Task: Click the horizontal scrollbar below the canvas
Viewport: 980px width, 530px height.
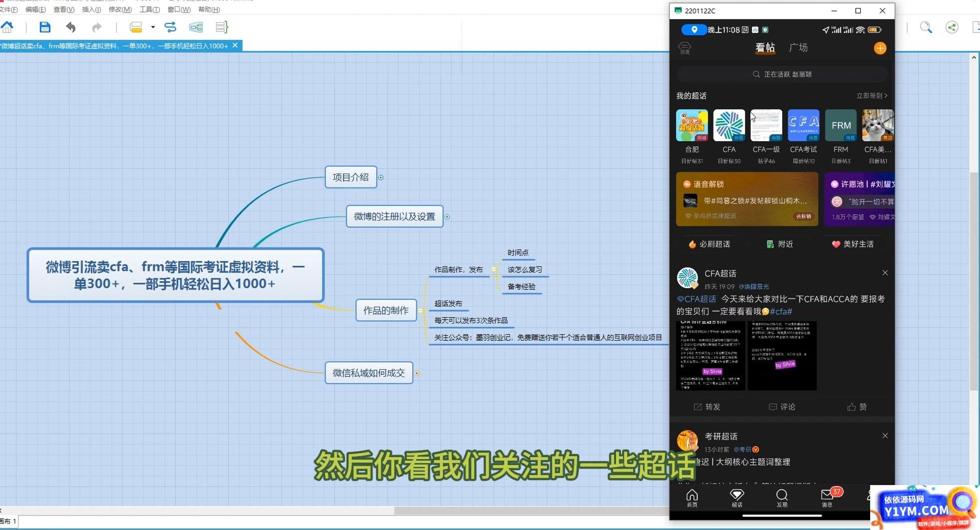Action: pos(531,511)
